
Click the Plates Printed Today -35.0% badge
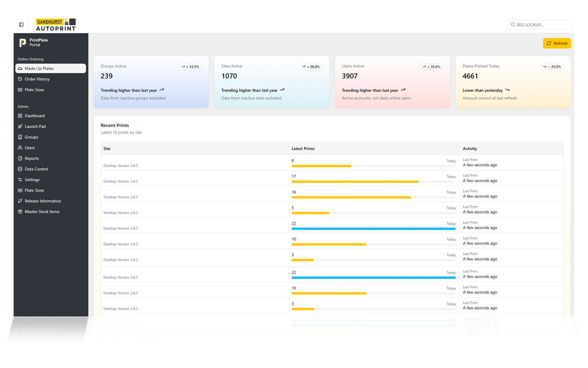[552, 67]
